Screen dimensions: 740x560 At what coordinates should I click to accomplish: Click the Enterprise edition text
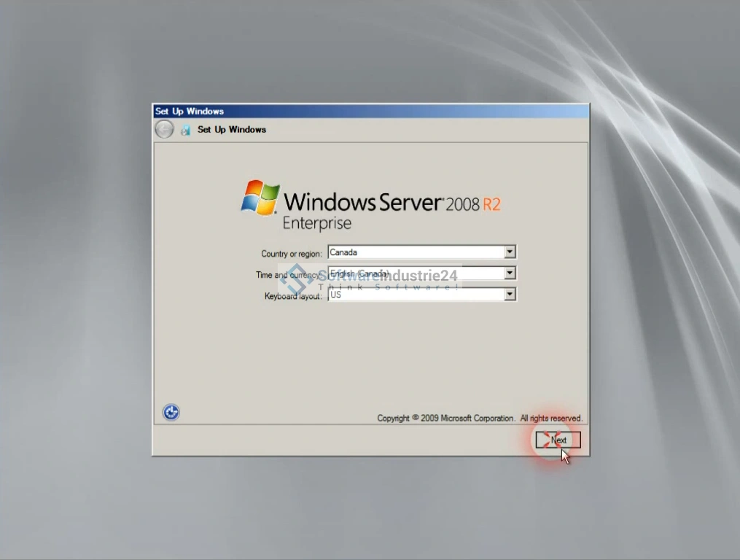click(316, 223)
